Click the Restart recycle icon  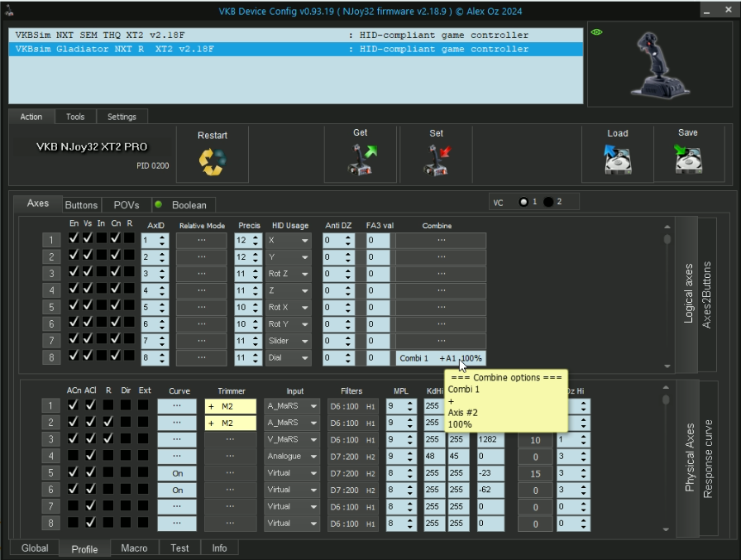tap(213, 161)
